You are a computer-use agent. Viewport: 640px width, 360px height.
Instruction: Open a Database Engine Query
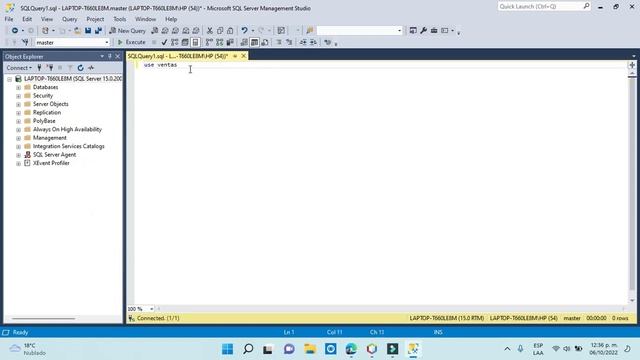[x=155, y=31]
